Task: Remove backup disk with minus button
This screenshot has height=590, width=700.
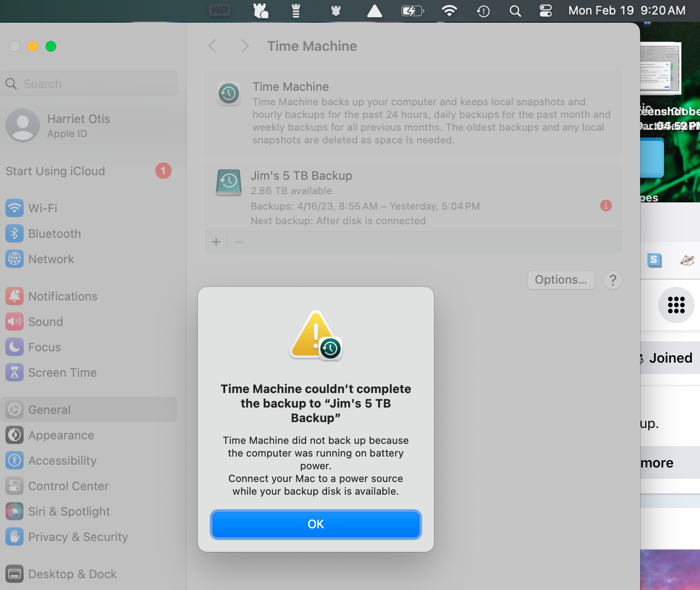Action: click(x=239, y=242)
